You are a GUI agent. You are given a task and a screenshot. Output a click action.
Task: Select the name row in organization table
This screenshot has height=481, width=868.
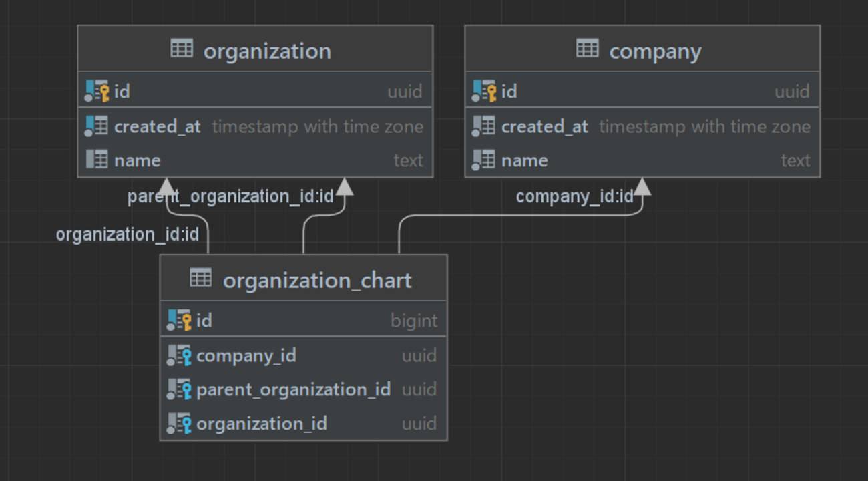255,160
